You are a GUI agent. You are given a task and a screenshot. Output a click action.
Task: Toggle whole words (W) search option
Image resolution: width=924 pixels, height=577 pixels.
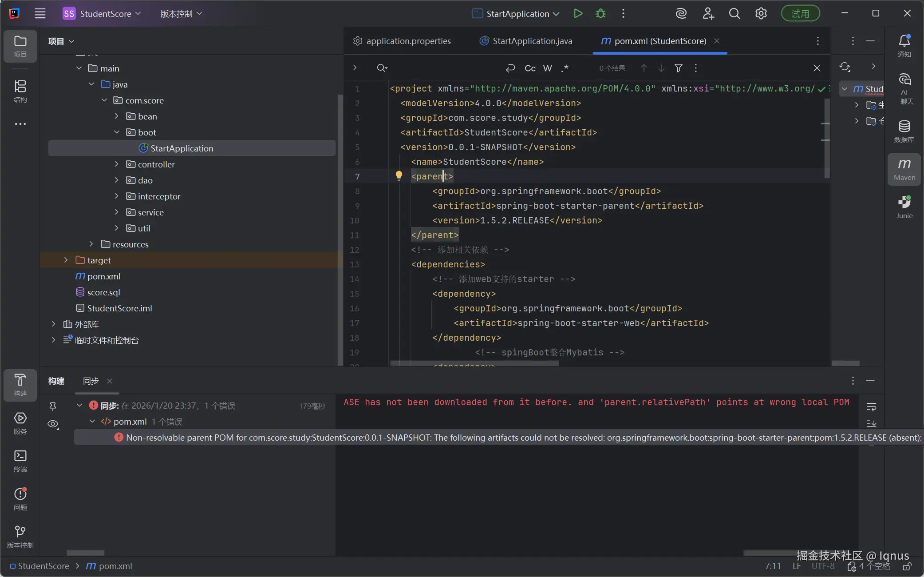[548, 68]
